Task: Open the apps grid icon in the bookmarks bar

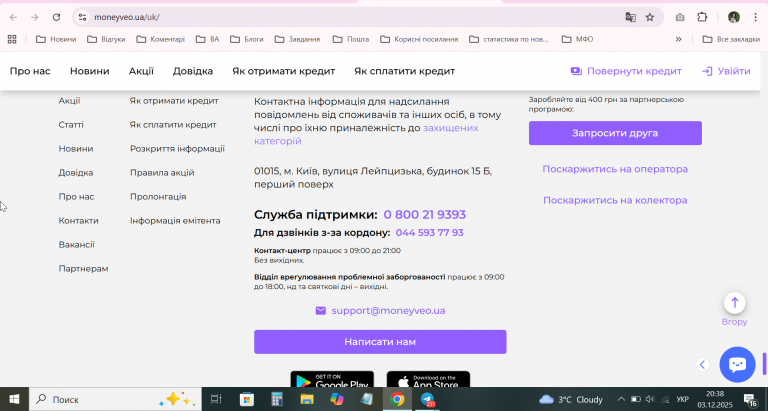Action: 12,39
